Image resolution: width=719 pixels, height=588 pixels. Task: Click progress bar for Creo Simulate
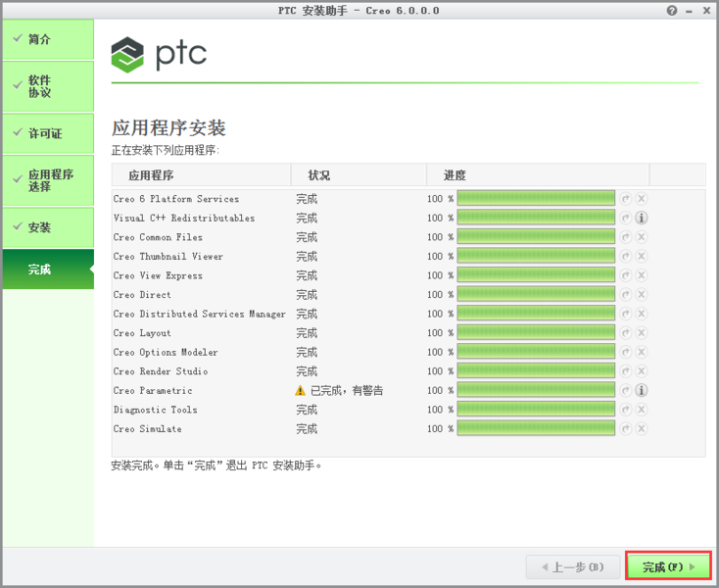click(536, 429)
